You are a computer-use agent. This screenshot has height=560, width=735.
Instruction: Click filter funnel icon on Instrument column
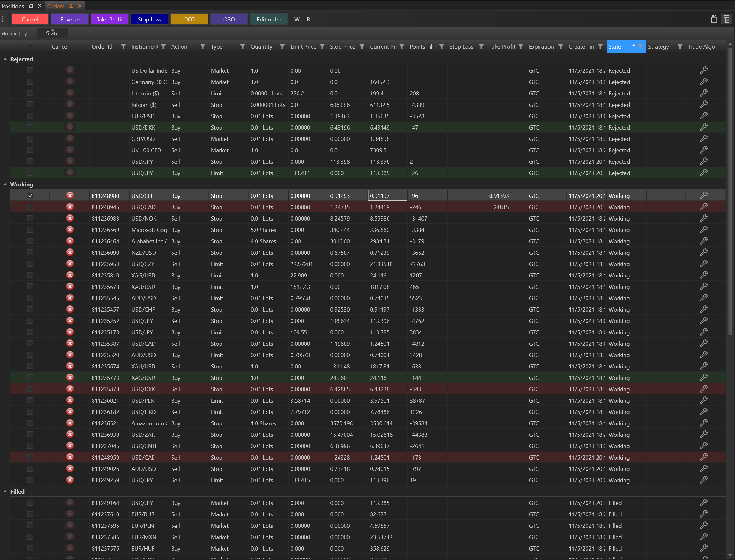(x=163, y=46)
